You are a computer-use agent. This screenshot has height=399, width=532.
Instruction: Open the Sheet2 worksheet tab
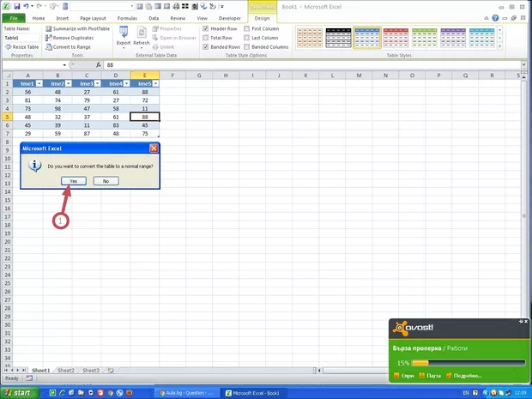(65, 371)
